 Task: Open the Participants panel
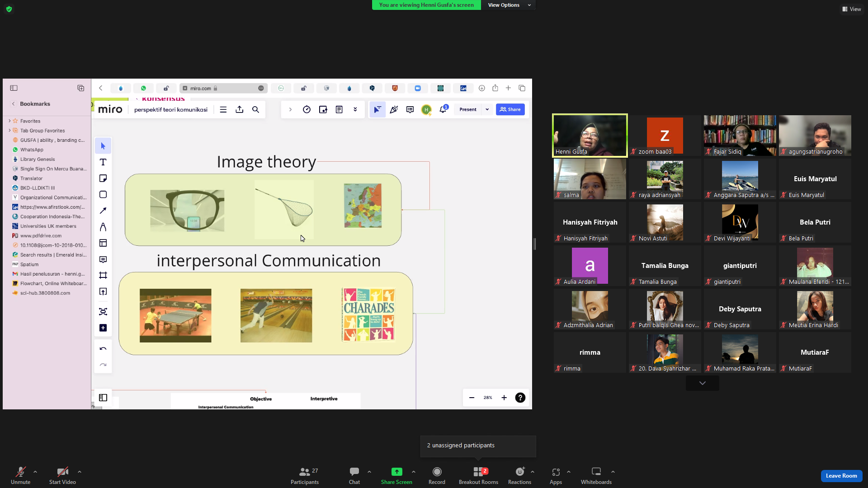(305, 475)
